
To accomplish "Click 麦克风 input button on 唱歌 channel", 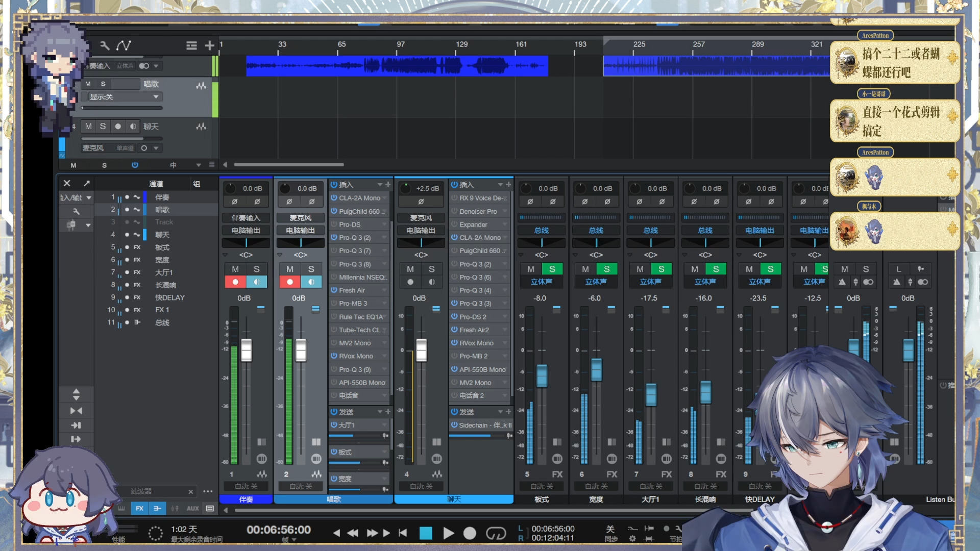I will click(301, 218).
